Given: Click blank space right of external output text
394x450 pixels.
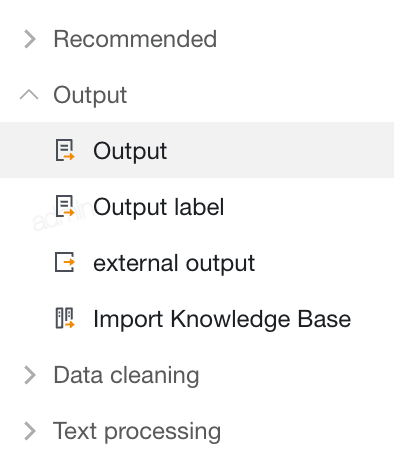Looking at the screenshot, I should [323, 263].
